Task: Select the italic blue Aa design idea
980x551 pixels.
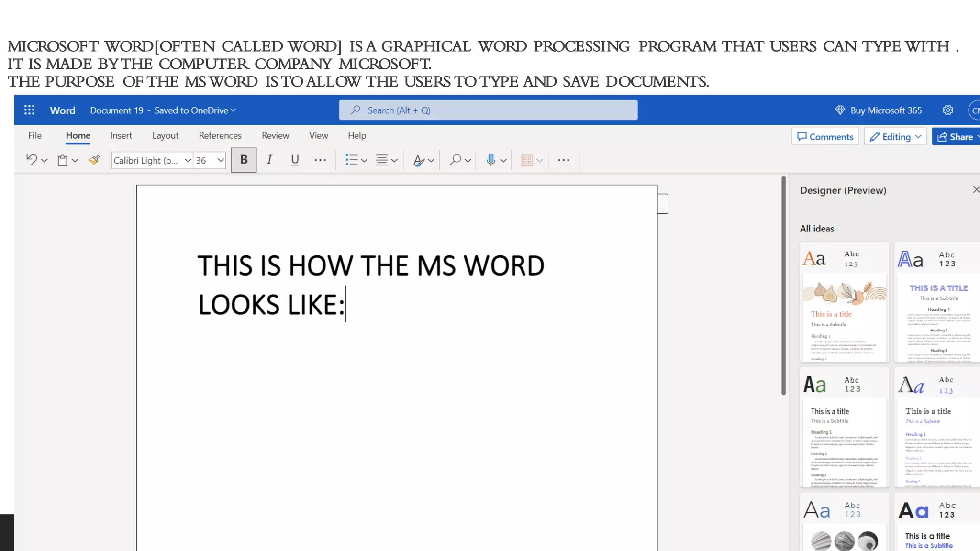Action: pos(938,427)
